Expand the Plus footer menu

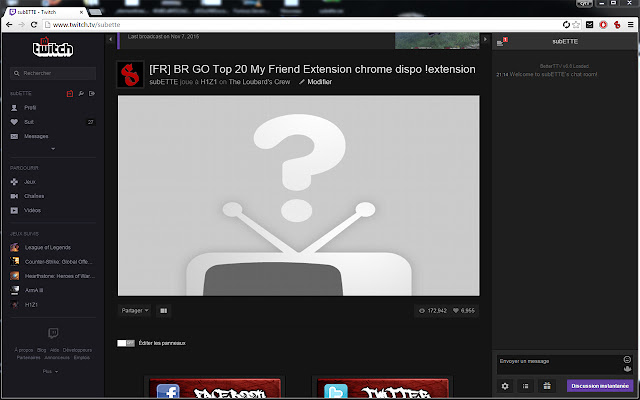tap(50, 371)
